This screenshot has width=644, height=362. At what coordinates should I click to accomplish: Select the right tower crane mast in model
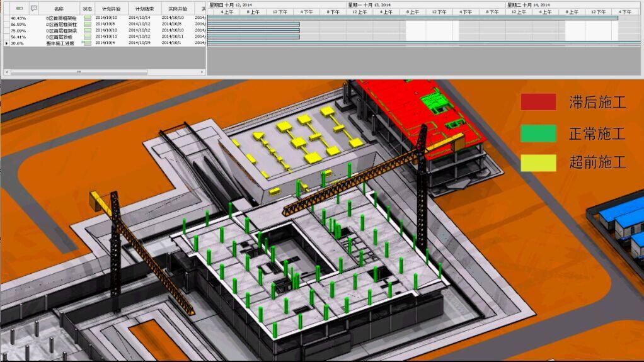tap(422, 193)
